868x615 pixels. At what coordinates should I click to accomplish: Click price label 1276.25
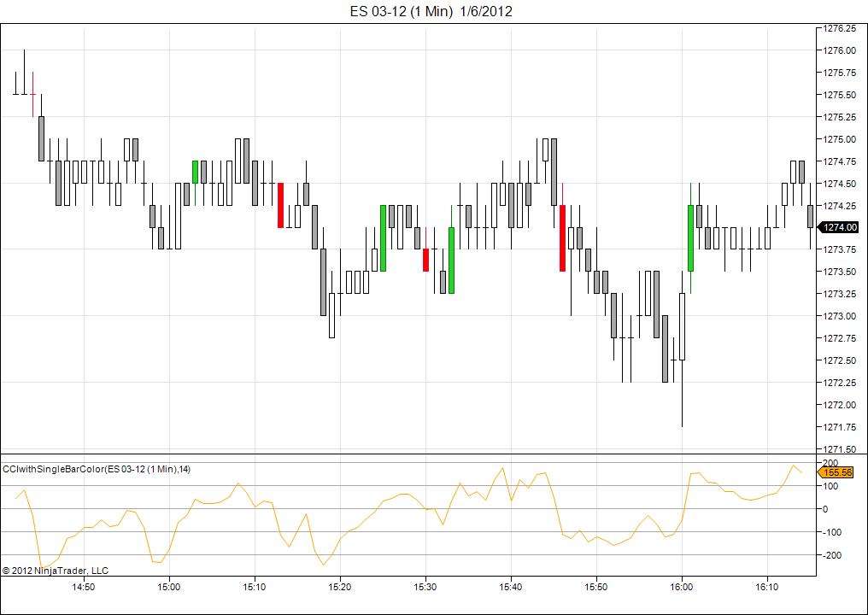(x=841, y=28)
